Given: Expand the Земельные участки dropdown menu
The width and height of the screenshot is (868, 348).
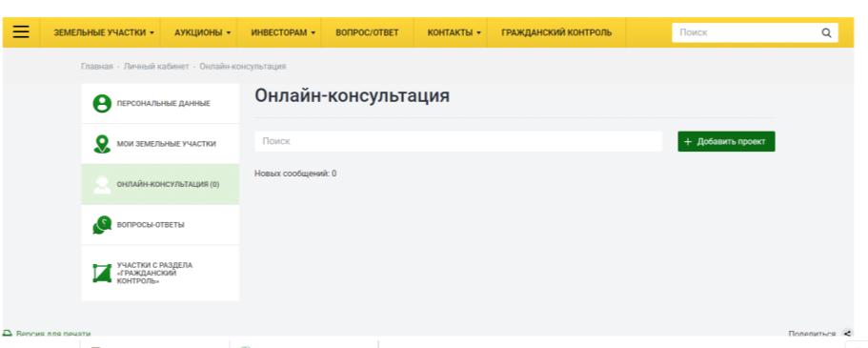Looking at the screenshot, I should (104, 32).
